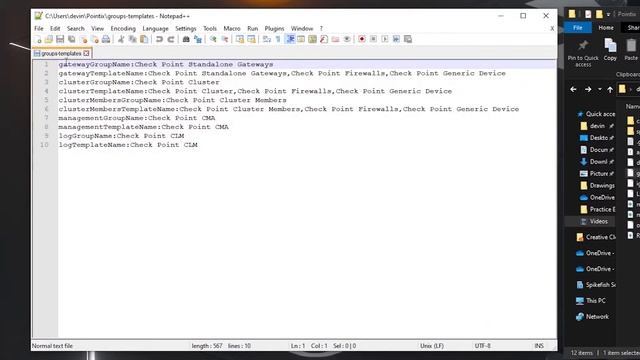Open the Home ribbon tab in Explorer
This screenshot has height=360, width=640.
[606, 28]
